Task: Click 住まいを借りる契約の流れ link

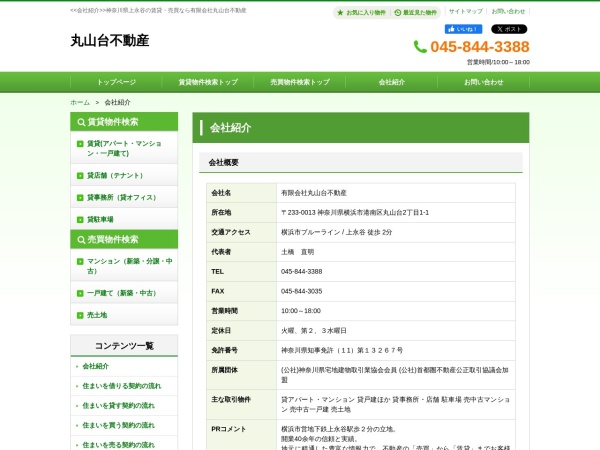Action: (x=122, y=386)
